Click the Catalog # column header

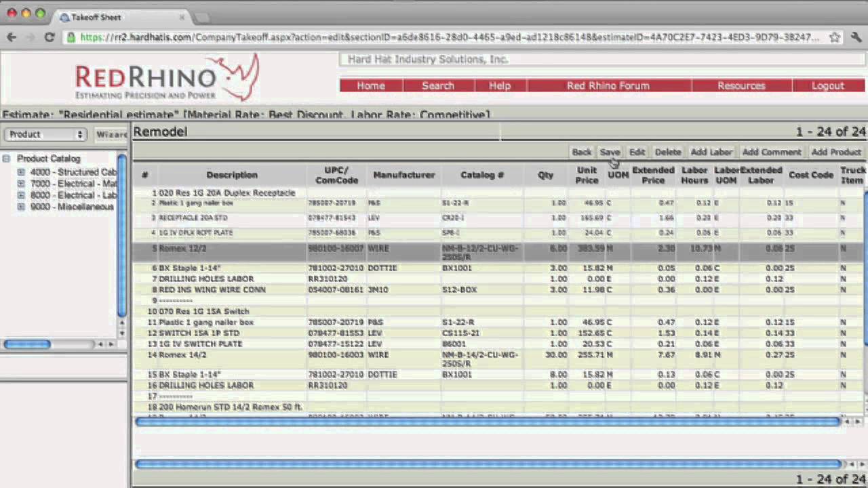coord(482,175)
